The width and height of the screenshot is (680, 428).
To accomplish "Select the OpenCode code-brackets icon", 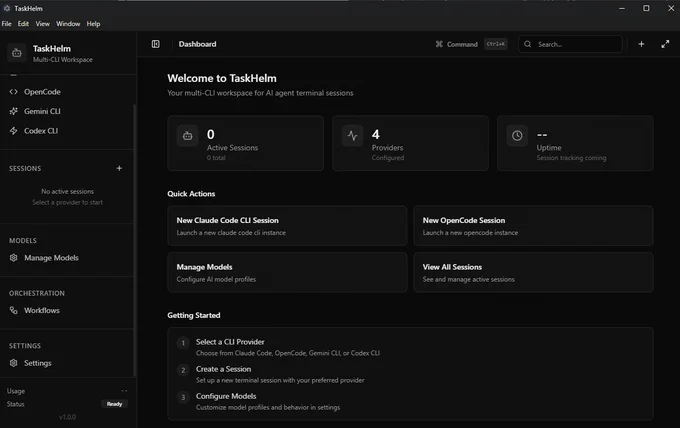I will point(13,92).
